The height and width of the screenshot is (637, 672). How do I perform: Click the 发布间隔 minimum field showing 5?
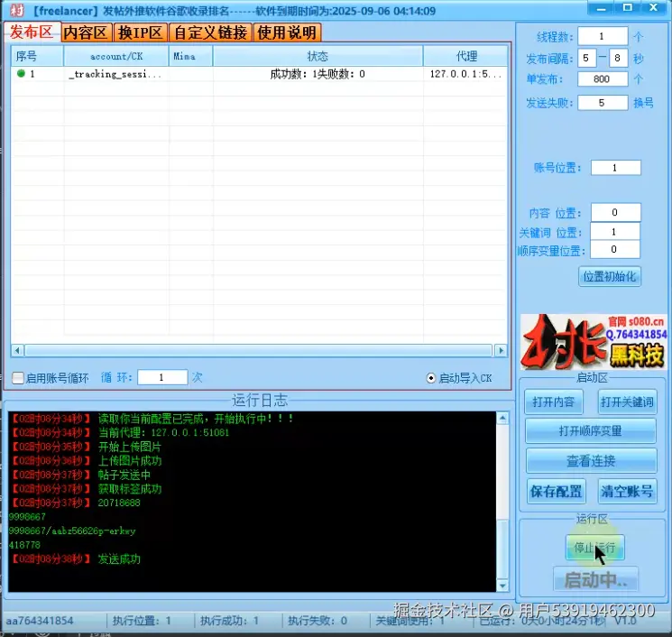[586, 58]
